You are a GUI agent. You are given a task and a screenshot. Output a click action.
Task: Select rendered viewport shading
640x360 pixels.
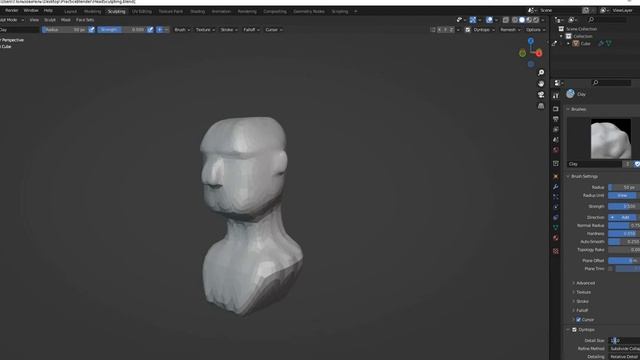point(536,20)
